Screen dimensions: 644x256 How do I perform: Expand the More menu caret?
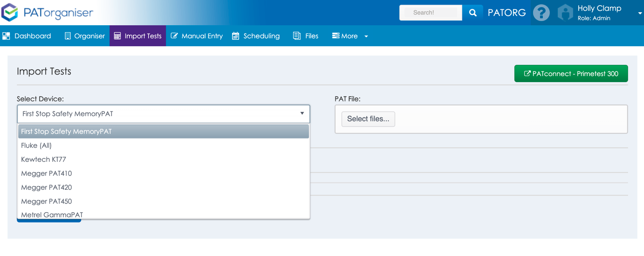(x=366, y=36)
